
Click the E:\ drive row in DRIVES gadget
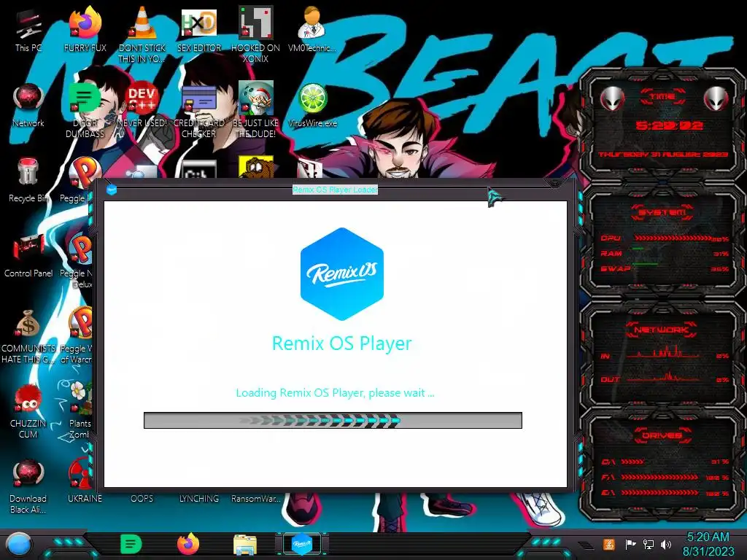coord(665,492)
